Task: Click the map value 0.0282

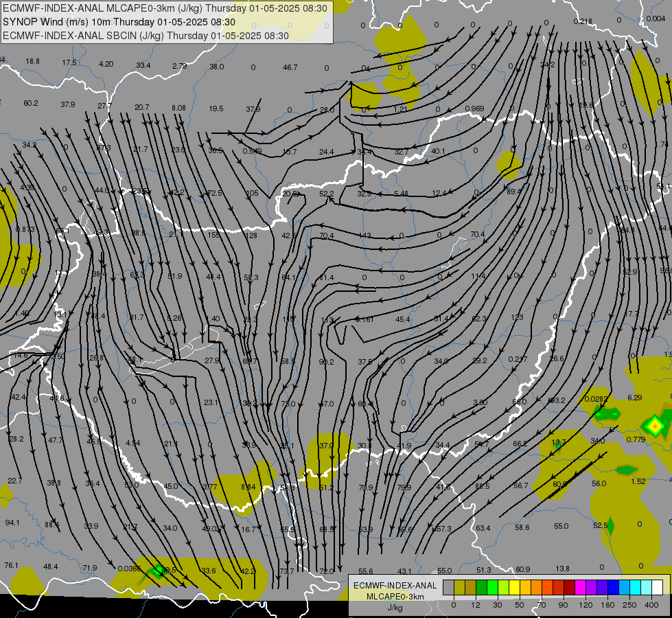Action: [x=596, y=399]
